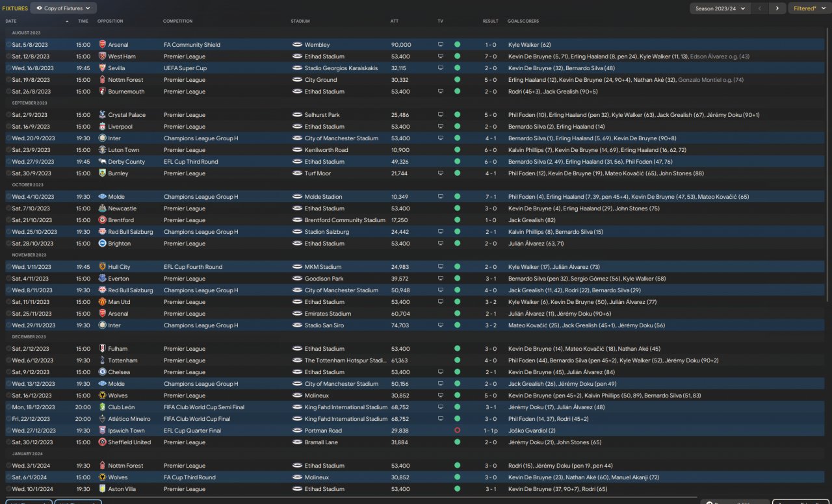Click the Brentford Community Stadium name
Image resolution: width=832 pixels, height=504 pixels.
345,220
